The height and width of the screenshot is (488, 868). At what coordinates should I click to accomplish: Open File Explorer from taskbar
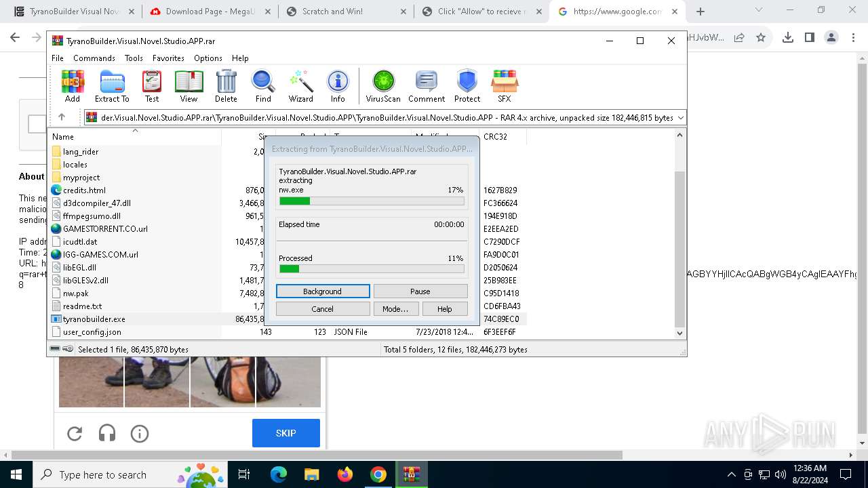pyautogui.click(x=312, y=474)
